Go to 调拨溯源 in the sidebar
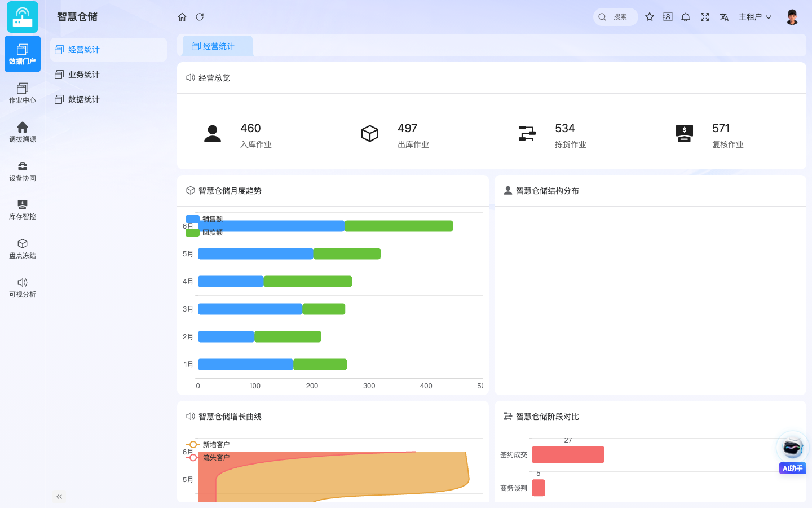 23,132
